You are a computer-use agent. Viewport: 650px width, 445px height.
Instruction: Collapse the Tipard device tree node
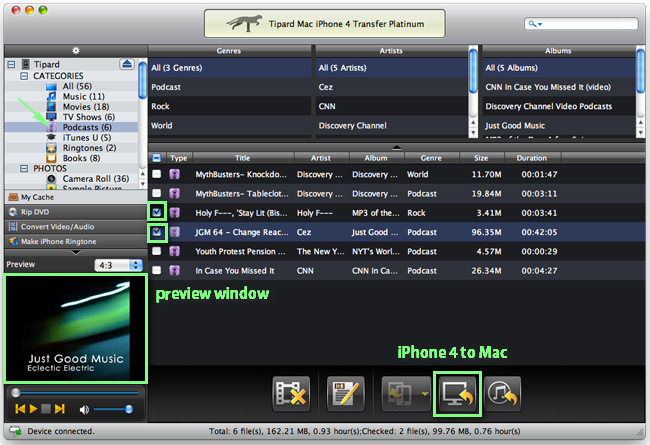tap(12, 64)
